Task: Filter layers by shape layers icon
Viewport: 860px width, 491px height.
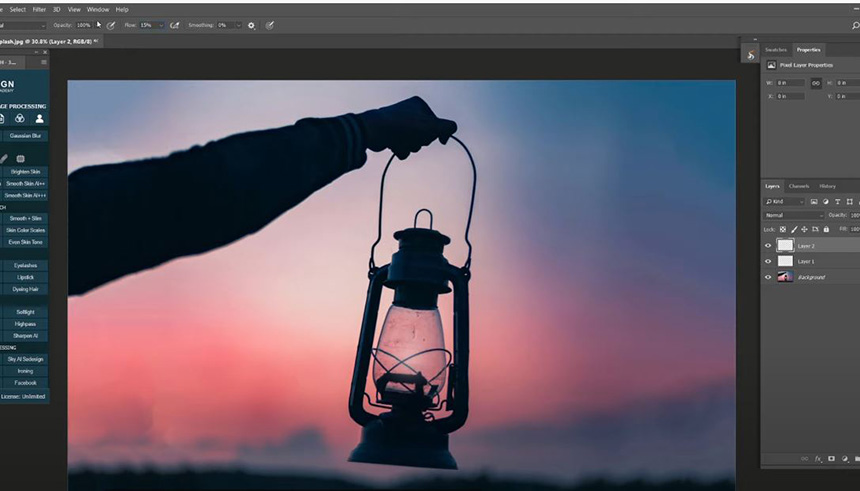Action: [x=850, y=201]
